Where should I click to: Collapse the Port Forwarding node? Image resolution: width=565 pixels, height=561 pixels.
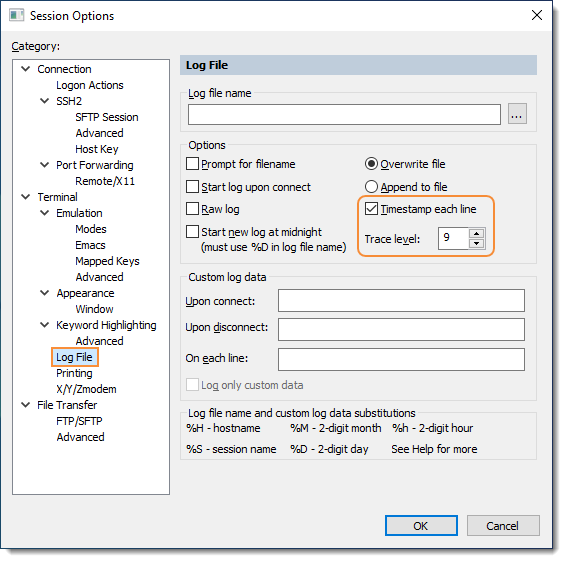[x=44, y=165]
